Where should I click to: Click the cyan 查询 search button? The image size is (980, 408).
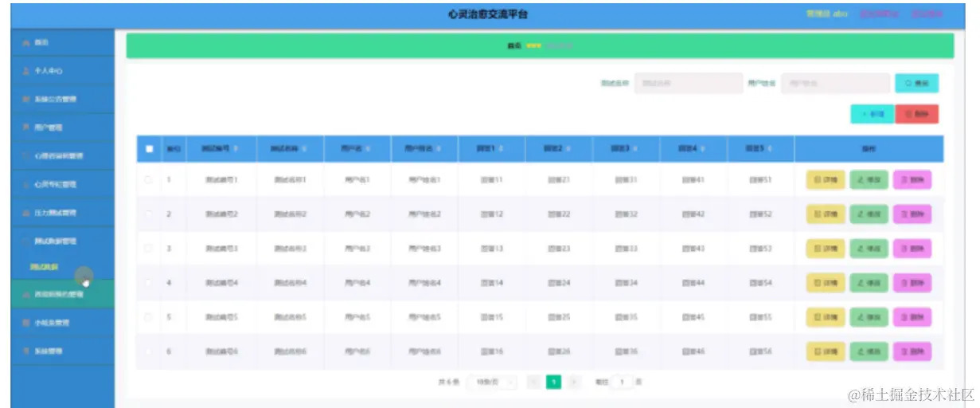pyautogui.click(x=916, y=83)
